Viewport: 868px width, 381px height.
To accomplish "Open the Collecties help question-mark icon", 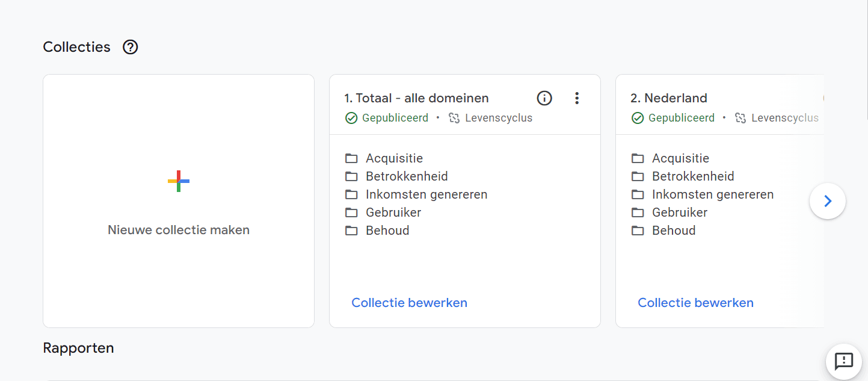I will click(x=130, y=47).
